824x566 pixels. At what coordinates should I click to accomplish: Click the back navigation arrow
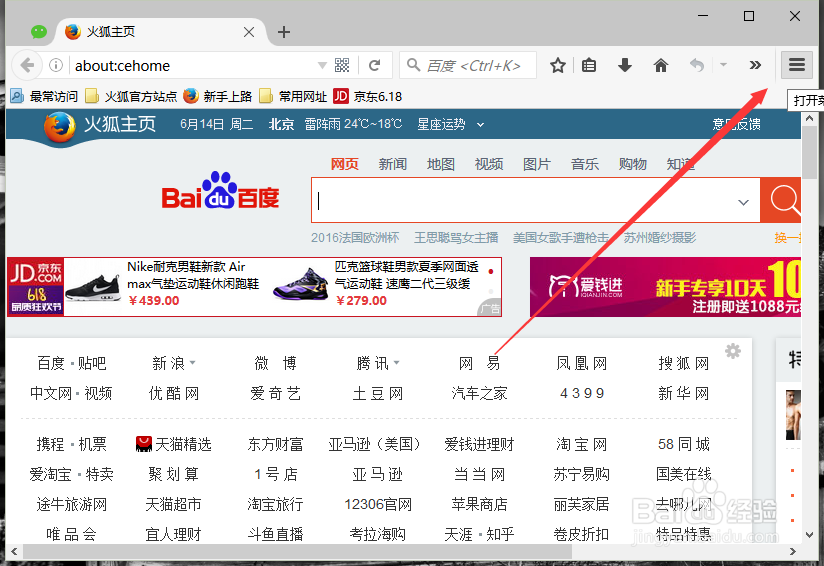point(27,65)
